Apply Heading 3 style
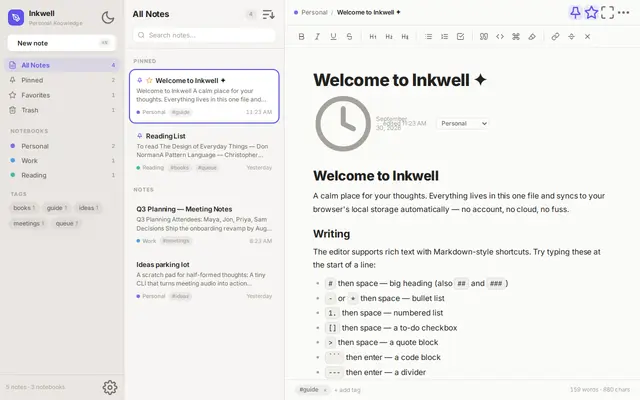640x400 pixels. [404, 37]
